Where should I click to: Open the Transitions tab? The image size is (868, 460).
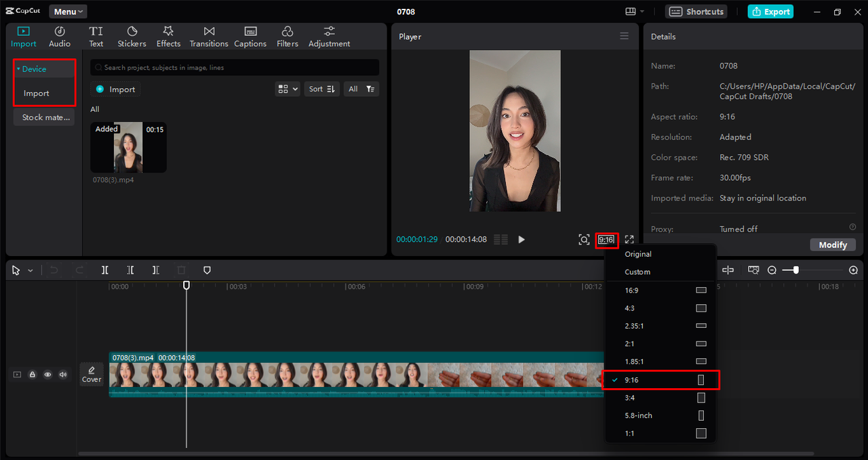(209, 37)
